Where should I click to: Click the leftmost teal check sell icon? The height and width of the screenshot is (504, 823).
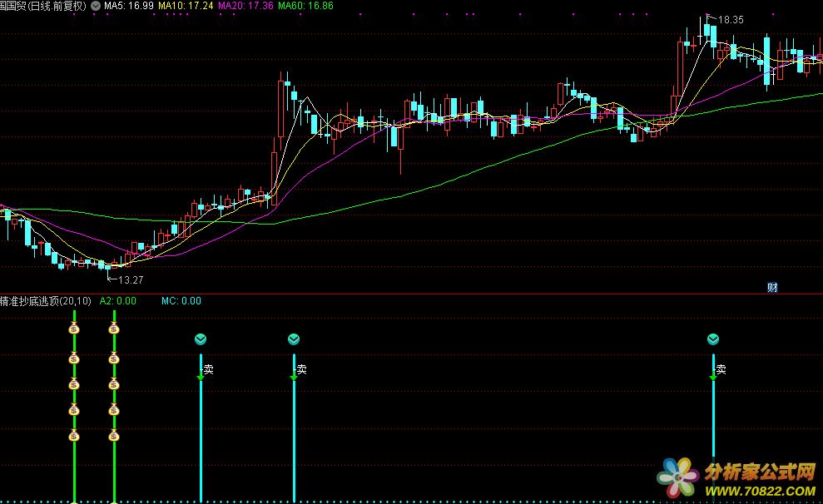click(201, 339)
